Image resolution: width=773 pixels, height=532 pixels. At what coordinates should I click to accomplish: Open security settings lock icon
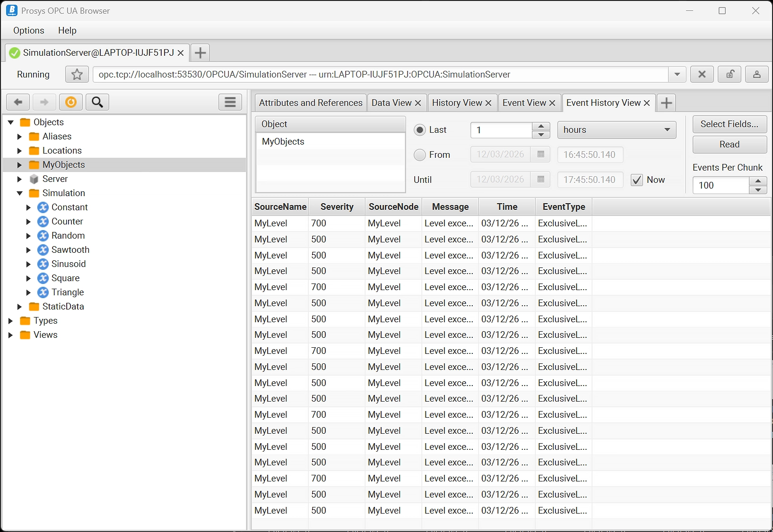pyautogui.click(x=730, y=74)
